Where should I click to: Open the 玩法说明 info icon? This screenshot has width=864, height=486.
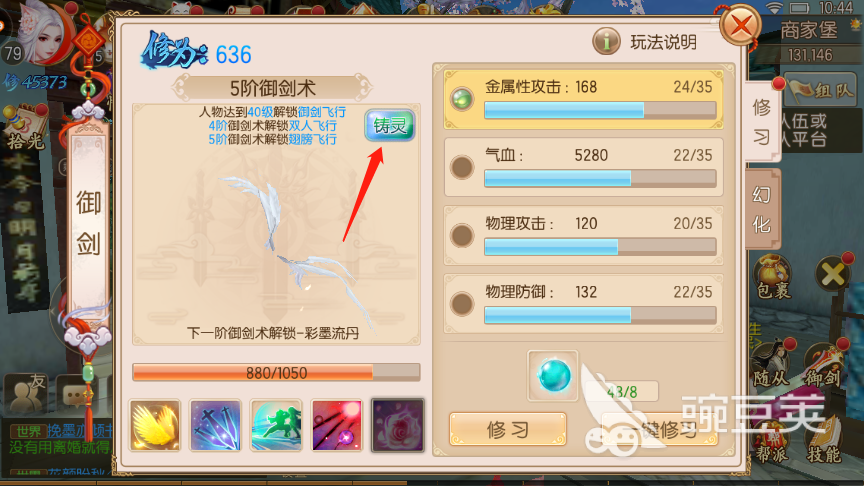pos(606,41)
